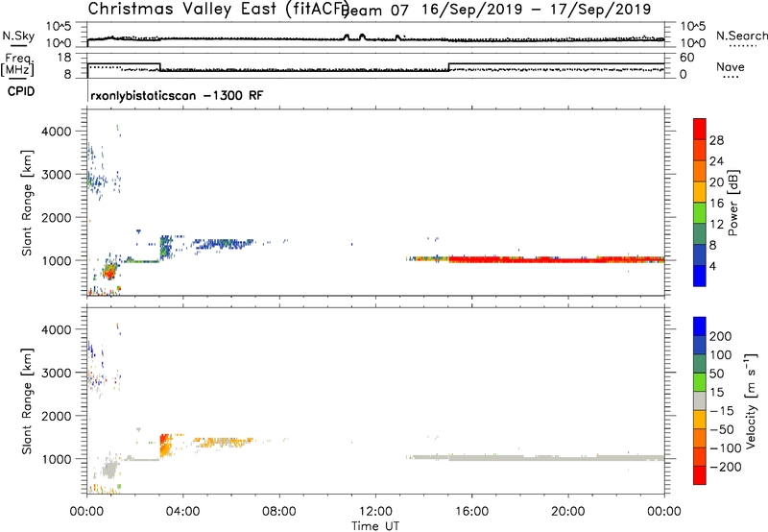Click the "20:00" time axis label
768x532 pixels.
(567, 512)
